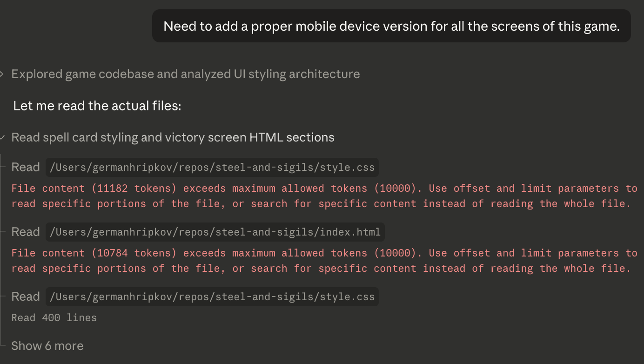644x364 pixels.
Task: Select the 'Read 400 lines' result text
Action: tap(54, 318)
